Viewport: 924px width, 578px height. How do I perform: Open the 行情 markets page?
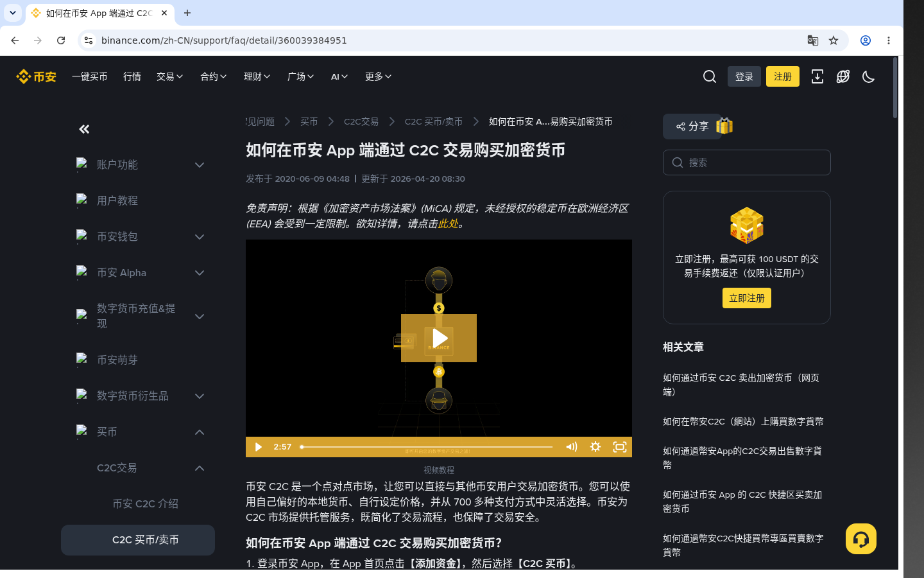pyautogui.click(x=132, y=76)
